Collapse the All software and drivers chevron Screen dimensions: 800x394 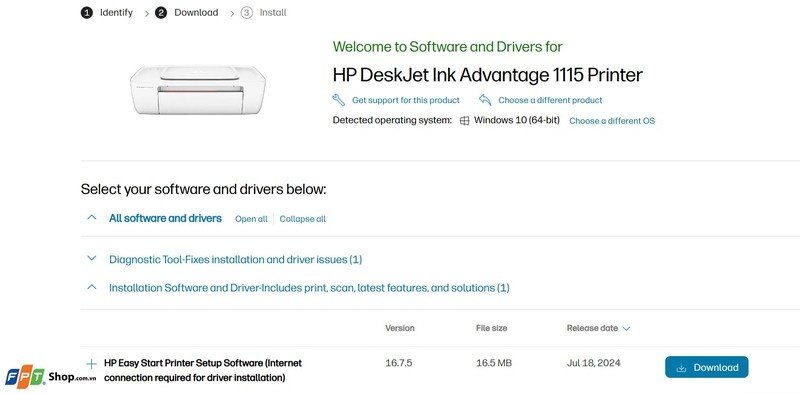pos(91,217)
